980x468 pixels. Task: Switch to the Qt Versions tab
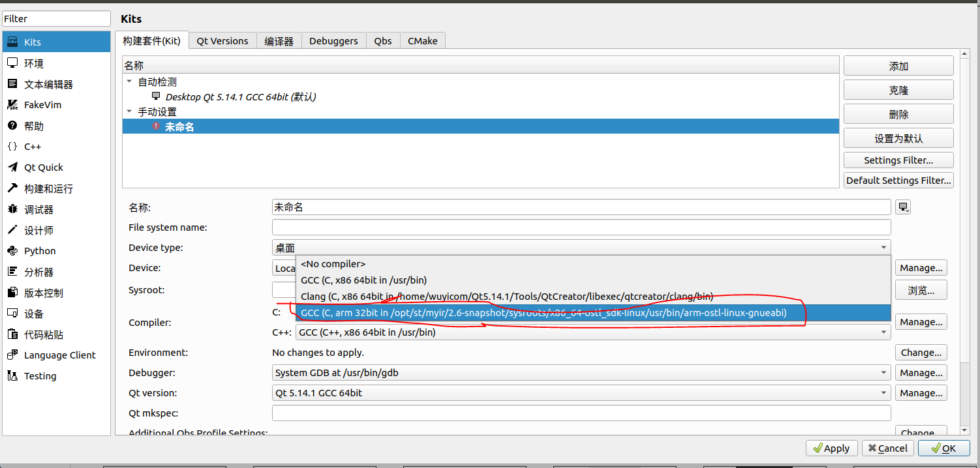222,40
